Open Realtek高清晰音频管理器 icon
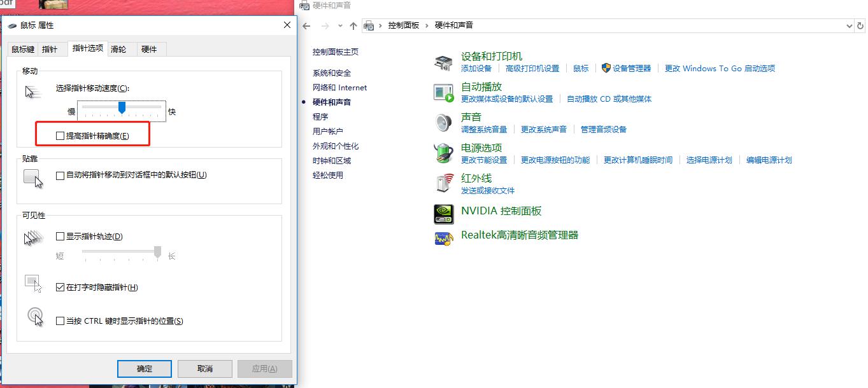Screen dimensions: 868x388 tap(443, 237)
